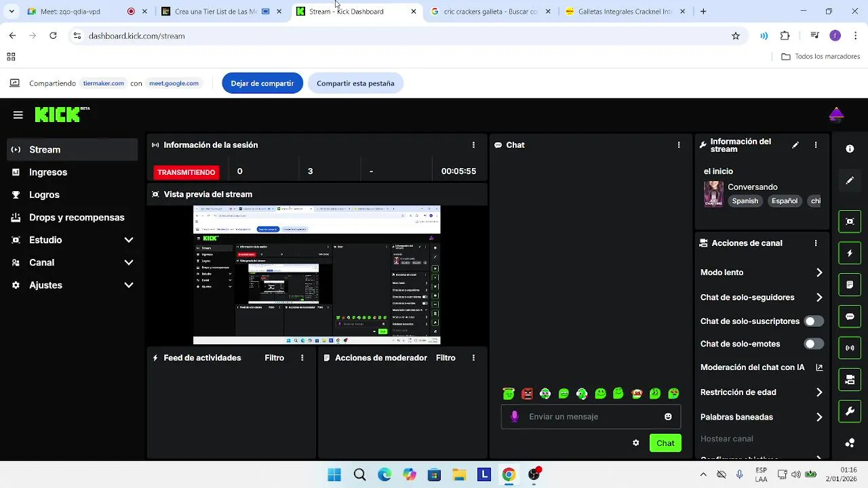The image size is (868, 488).
Task: Open the Chat panel three-dot menu
Action: point(679,145)
